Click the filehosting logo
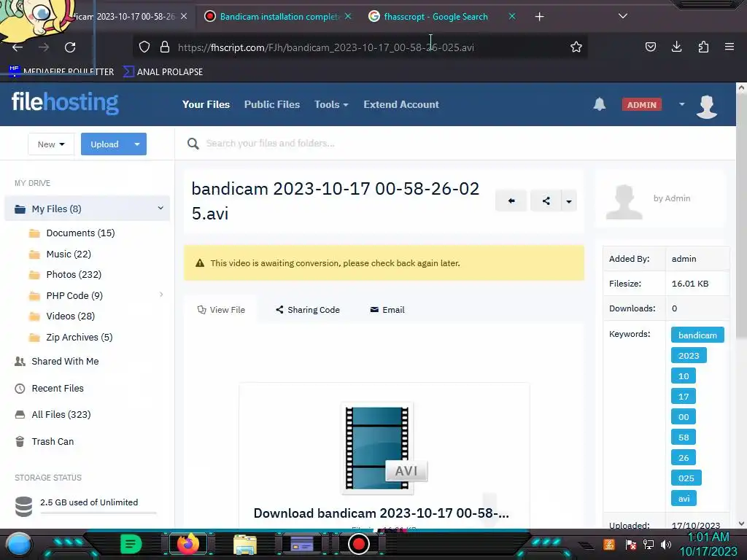This screenshot has width=747, height=560. [65, 102]
